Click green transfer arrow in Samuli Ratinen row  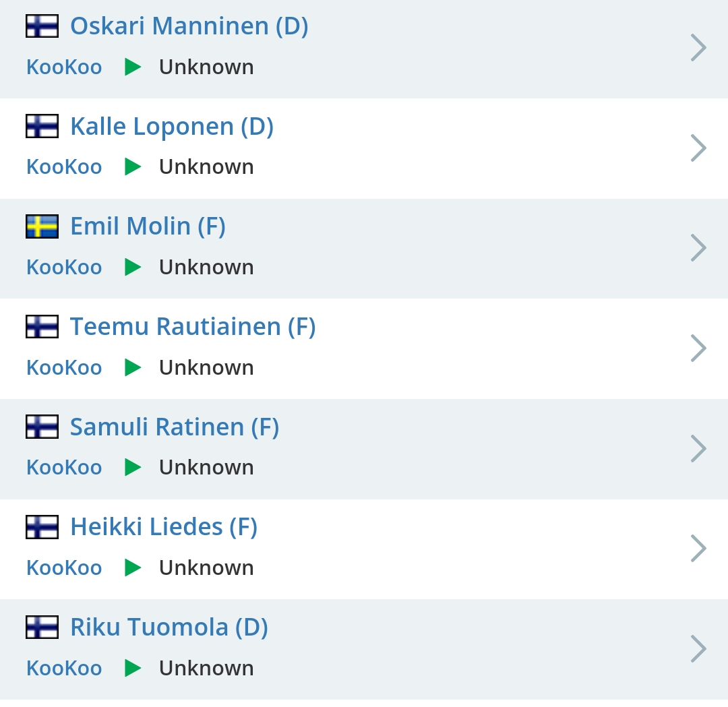[133, 468]
